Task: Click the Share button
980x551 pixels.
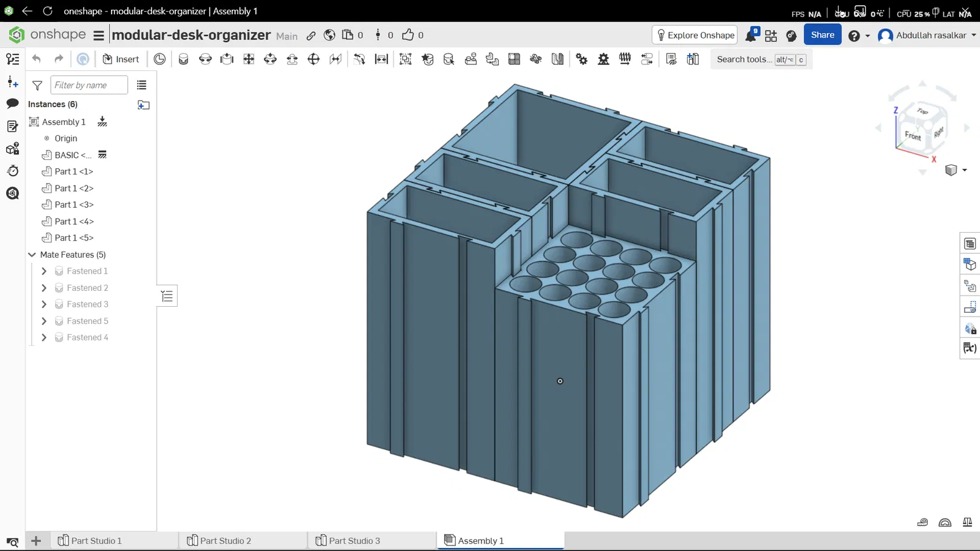Action: [x=823, y=35]
